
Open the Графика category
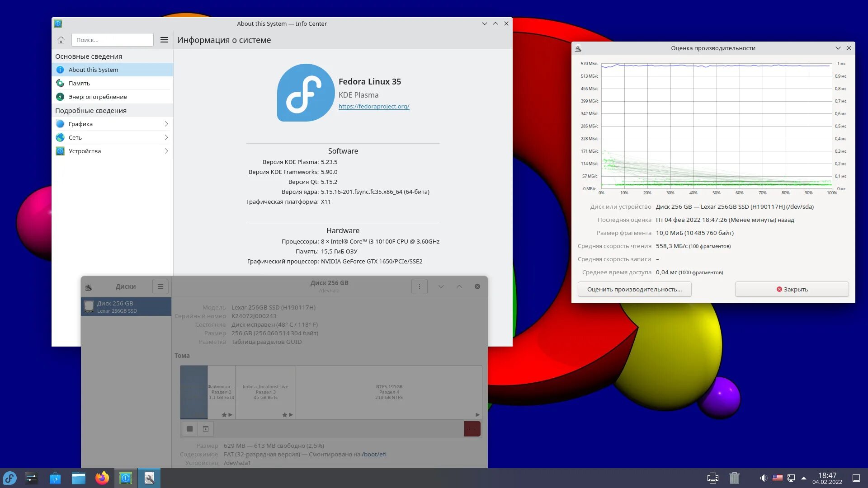112,124
